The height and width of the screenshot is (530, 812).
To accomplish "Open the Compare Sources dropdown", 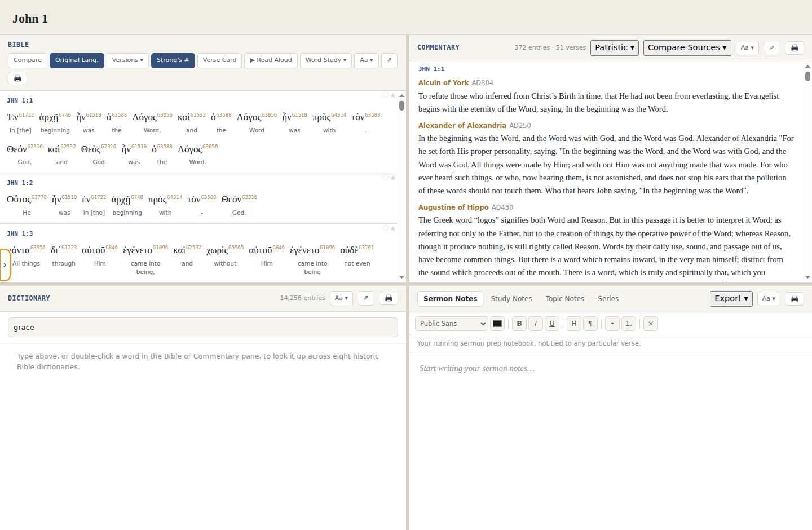I will [x=687, y=48].
